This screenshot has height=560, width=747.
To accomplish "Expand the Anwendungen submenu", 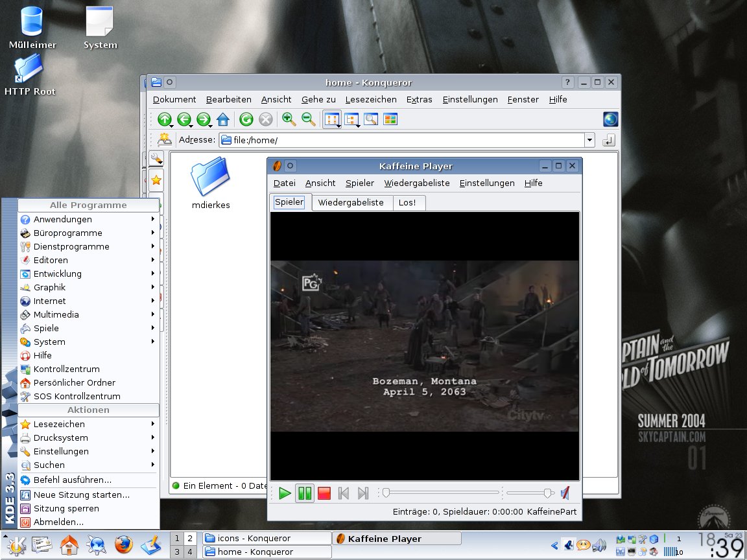I will pos(88,219).
